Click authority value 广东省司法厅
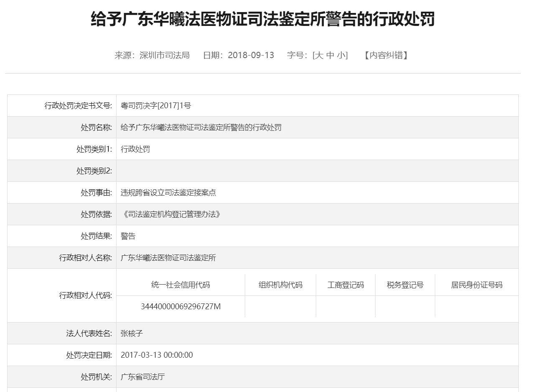The image size is (538, 392). [x=142, y=377]
